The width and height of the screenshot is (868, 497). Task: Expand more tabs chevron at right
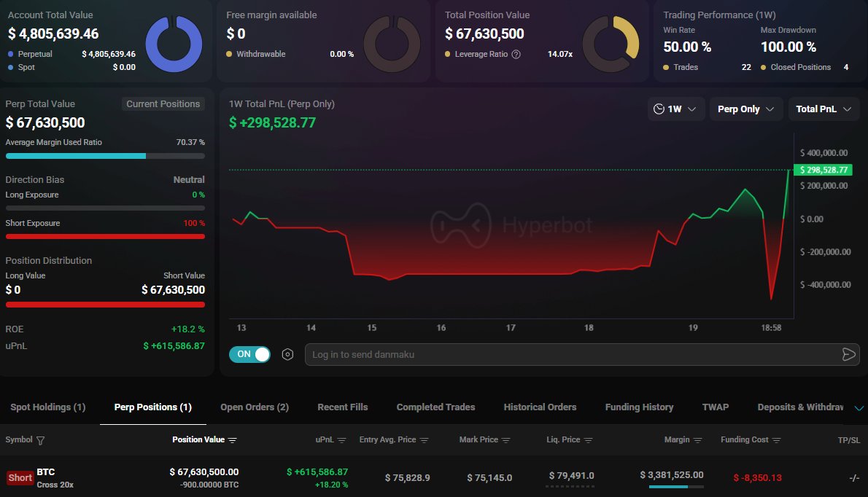[859, 407]
